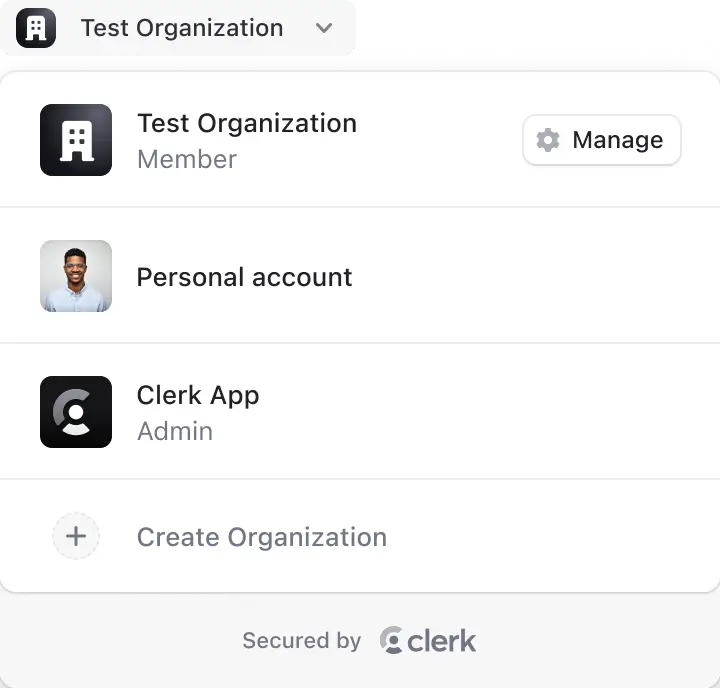Click the Clerk App logo icon

tap(76, 412)
